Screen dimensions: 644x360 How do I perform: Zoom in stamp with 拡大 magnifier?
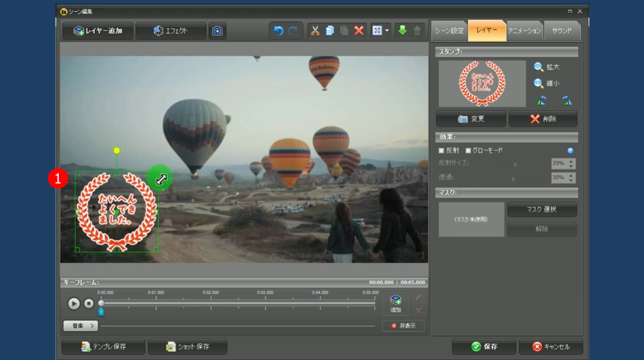pos(539,67)
